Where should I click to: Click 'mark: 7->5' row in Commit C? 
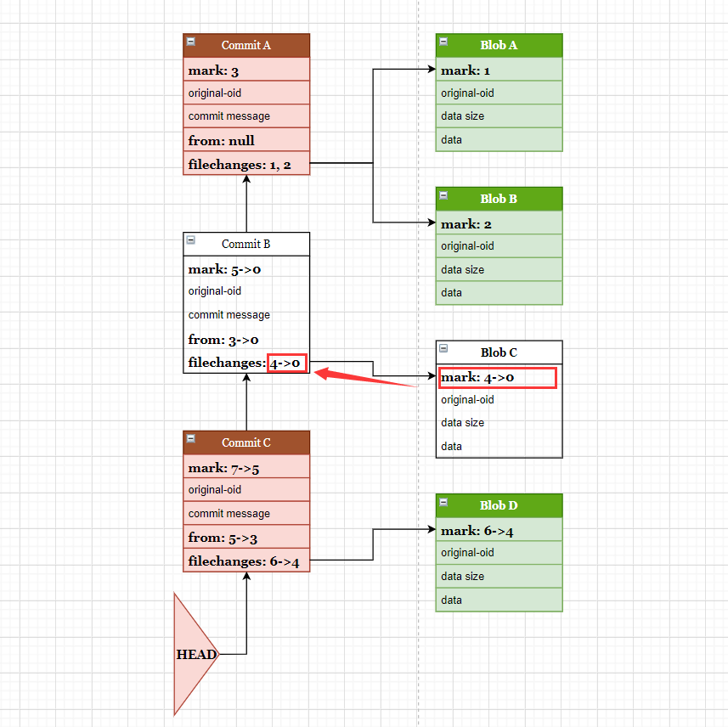tap(246, 467)
